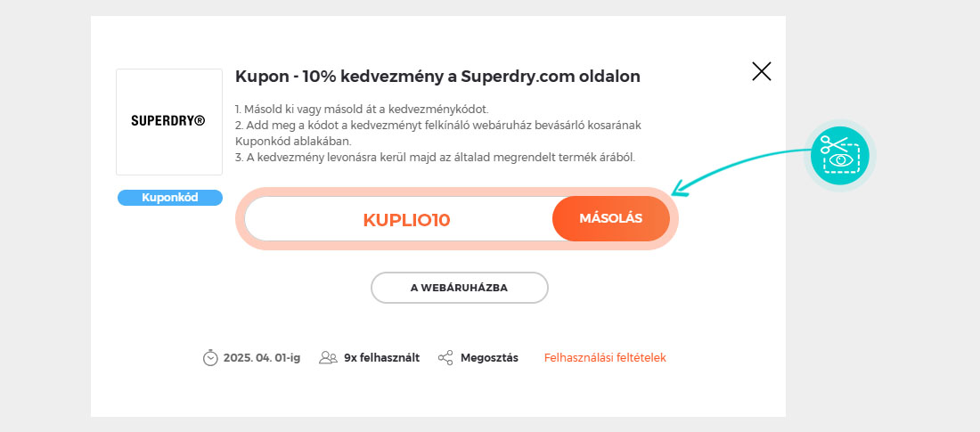Click the gray backdrop outside the dialog
980x432 pixels.
tap(881, 313)
